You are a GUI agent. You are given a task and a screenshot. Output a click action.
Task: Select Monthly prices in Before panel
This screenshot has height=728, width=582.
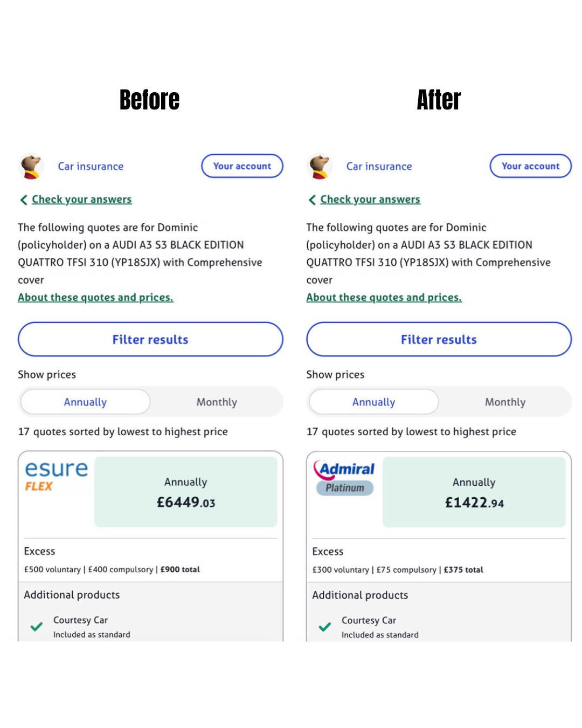(x=217, y=402)
